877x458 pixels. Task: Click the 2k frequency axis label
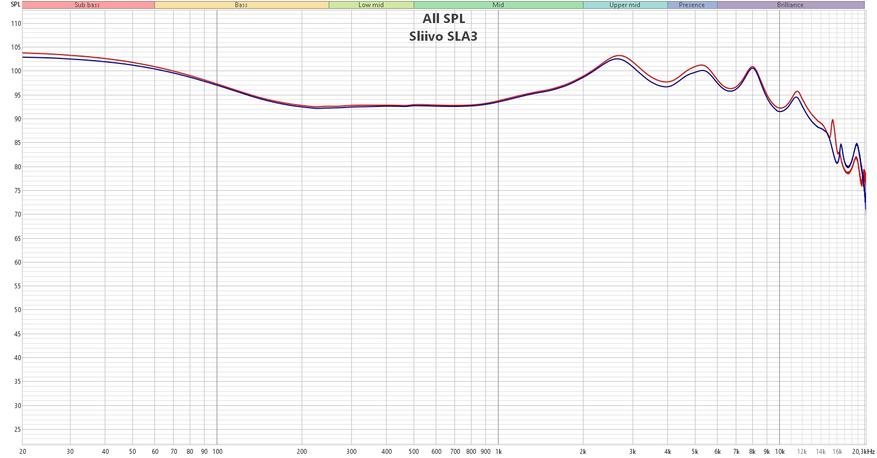(583, 451)
